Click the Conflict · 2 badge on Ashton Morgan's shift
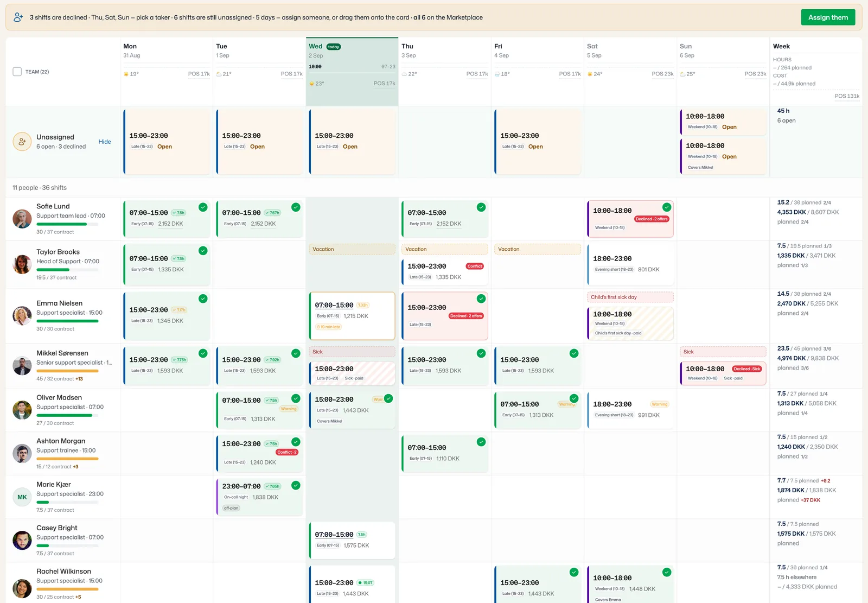Image resolution: width=868 pixels, height=603 pixels. click(x=287, y=452)
